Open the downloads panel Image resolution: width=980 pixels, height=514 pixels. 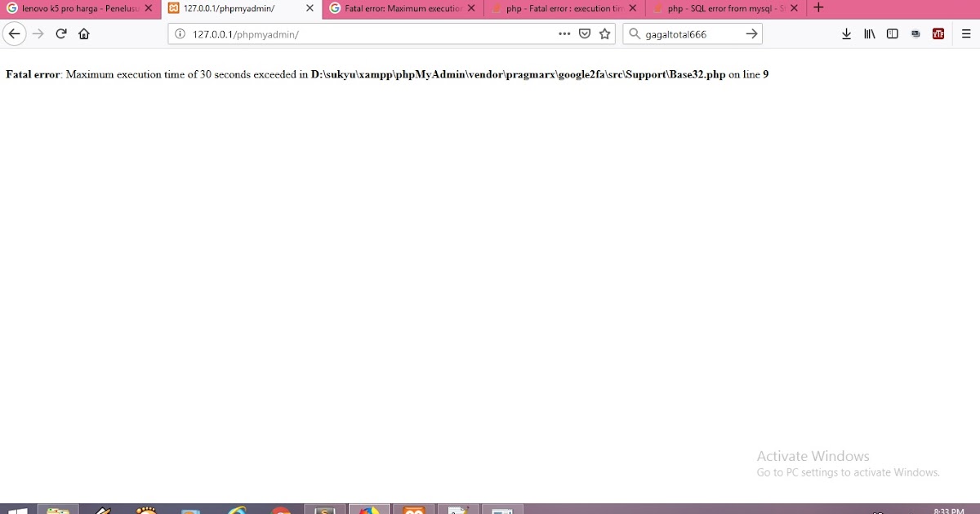846,34
